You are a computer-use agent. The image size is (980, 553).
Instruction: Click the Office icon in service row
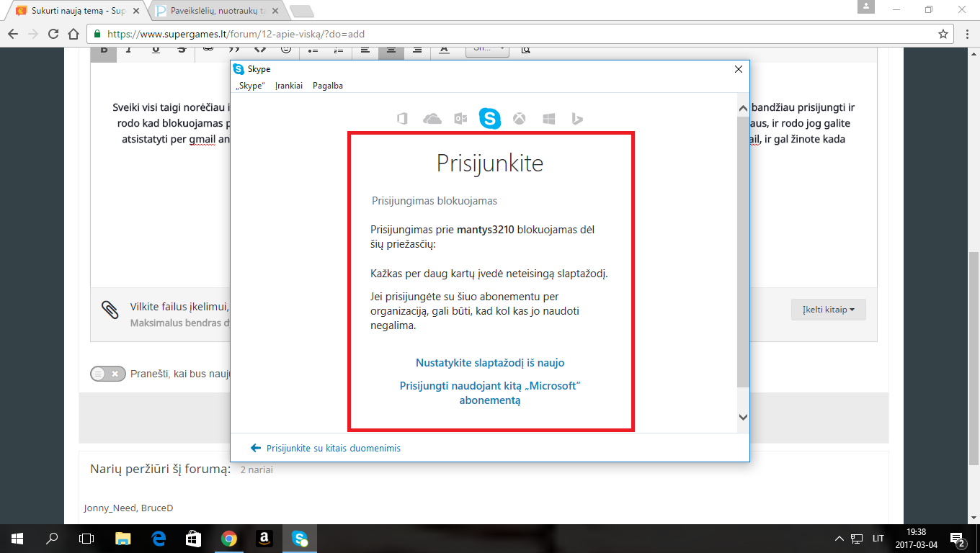403,119
